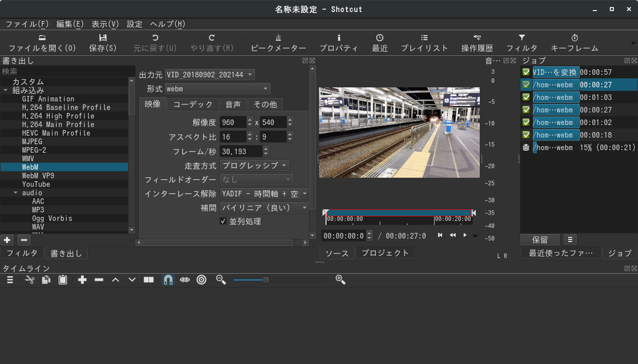The image size is (638, 364).
Task: Open the timeline hamburger menu
Action: pyautogui.click(x=10, y=280)
